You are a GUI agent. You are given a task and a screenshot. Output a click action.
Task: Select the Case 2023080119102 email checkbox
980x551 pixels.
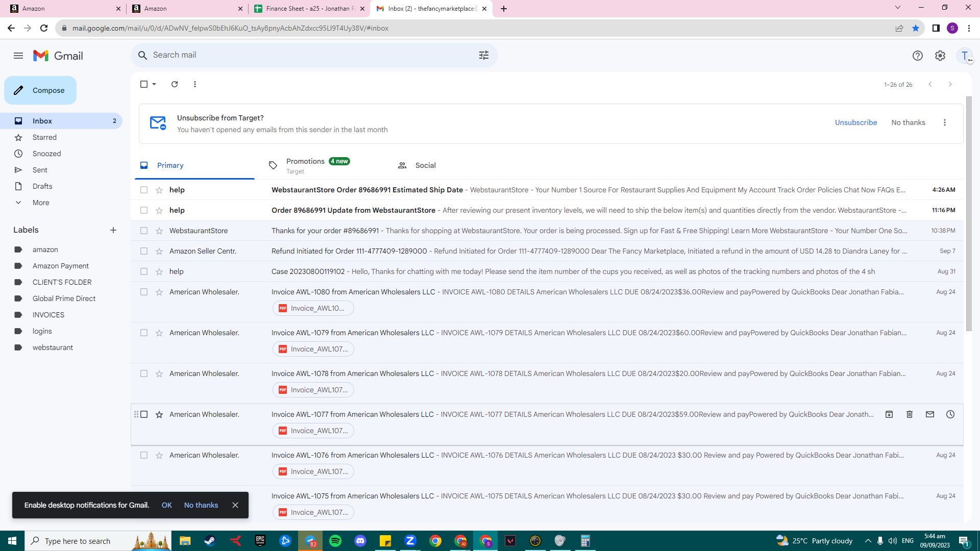tap(144, 271)
